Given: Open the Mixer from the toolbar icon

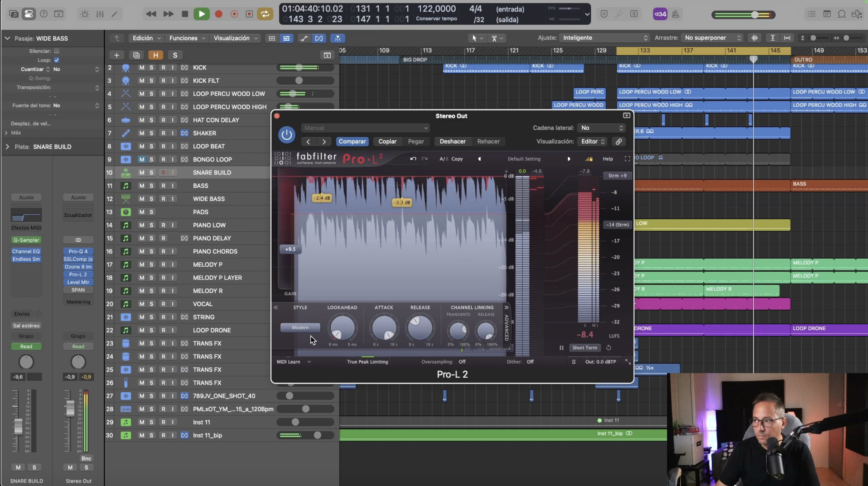Looking at the screenshot, I should [x=100, y=14].
